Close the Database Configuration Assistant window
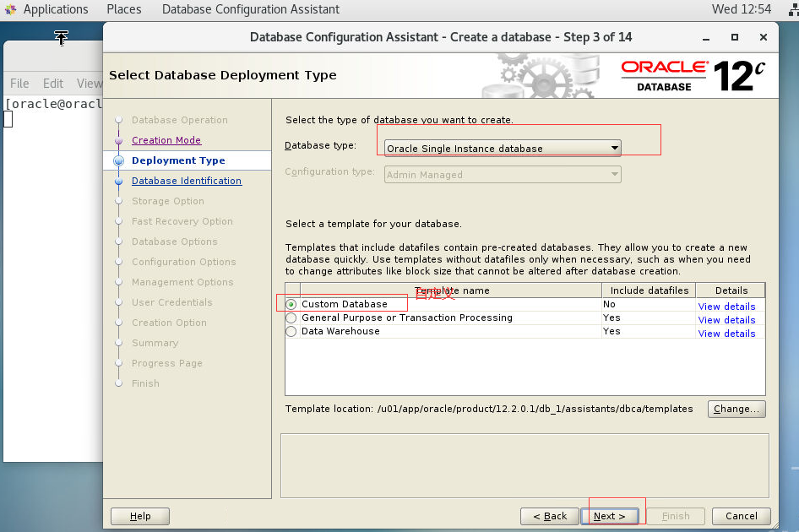 pos(764,37)
